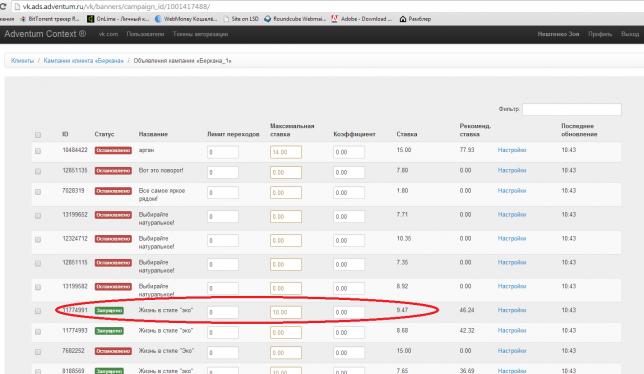Viewport: 644px width, 374px height.
Task: Edit coefficient field for ad 11774991
Action: [349, 312]
